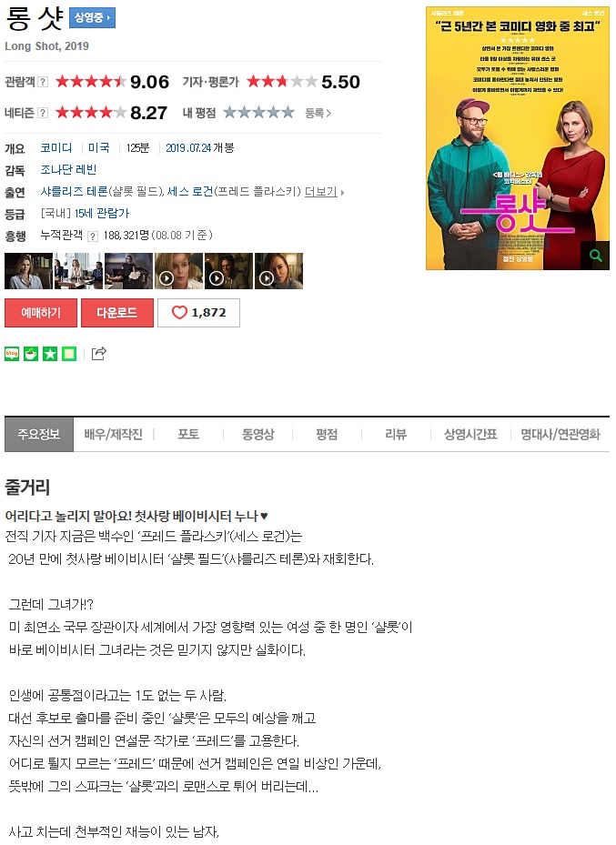The height and width of the screenshot is (845, 616).
Task: Open 등록 arrow beside my rating
Action: pos(318,113)
